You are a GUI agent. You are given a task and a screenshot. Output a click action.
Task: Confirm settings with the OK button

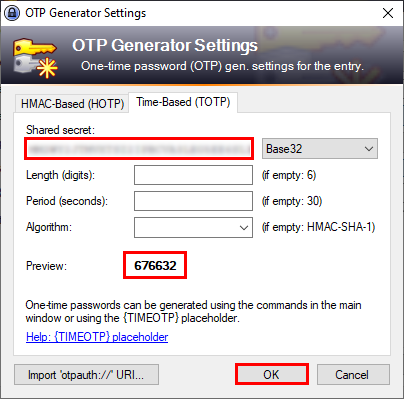[271, 375]
